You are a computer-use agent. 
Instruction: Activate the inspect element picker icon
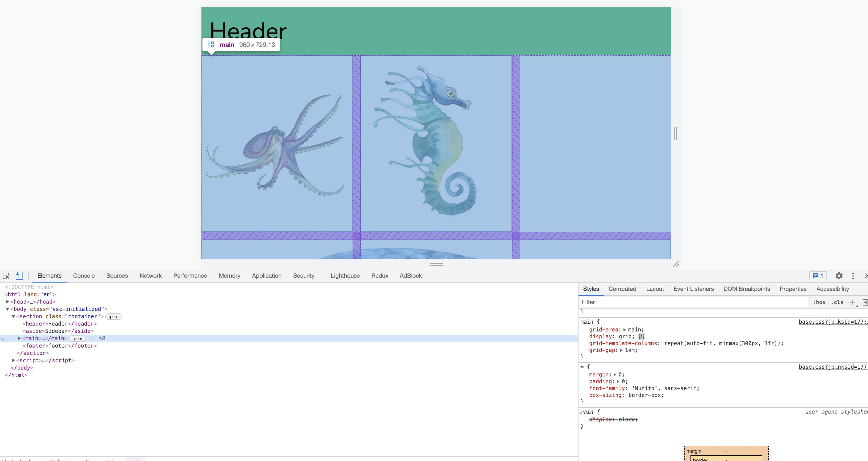click(x=6, y=276)
